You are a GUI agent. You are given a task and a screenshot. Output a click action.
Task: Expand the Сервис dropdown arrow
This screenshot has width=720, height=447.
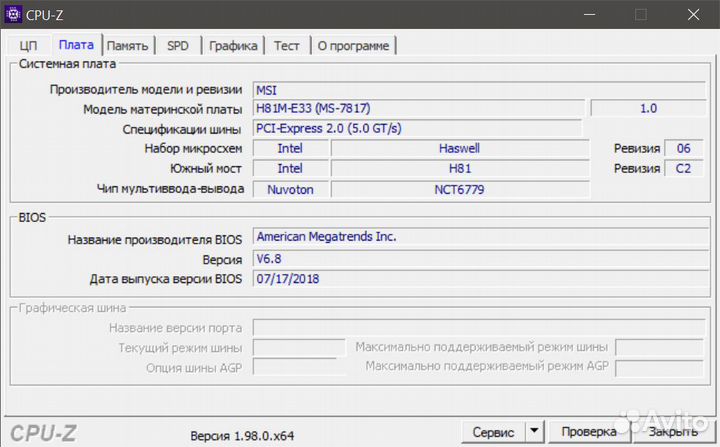point(534,432)
